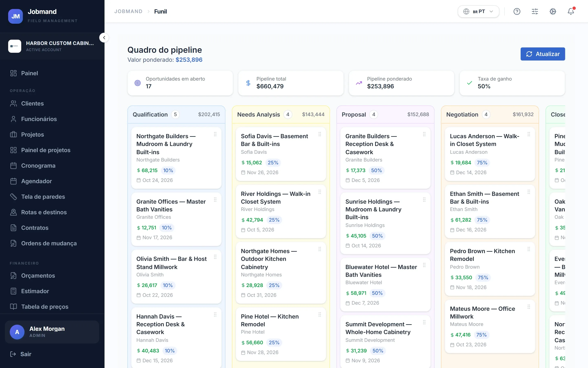Open the filter sliders settings icon

point(535,11)
